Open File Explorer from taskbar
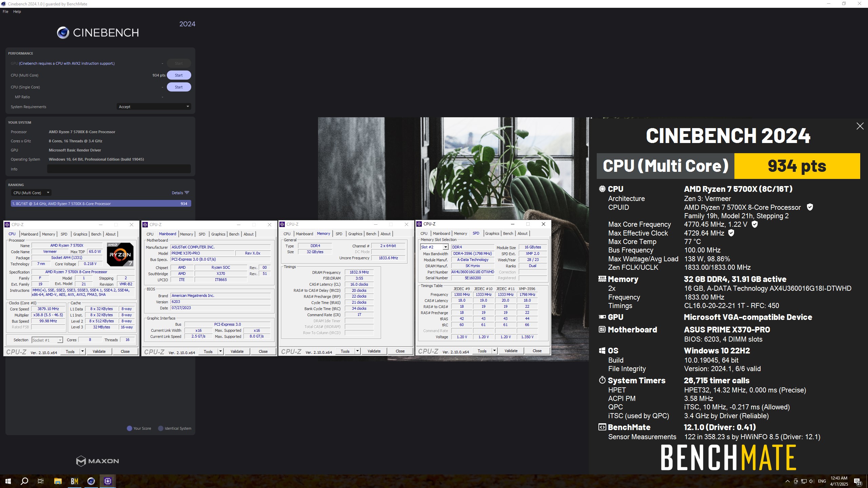The width and height of the screenshot is (868, 488). 58,481
